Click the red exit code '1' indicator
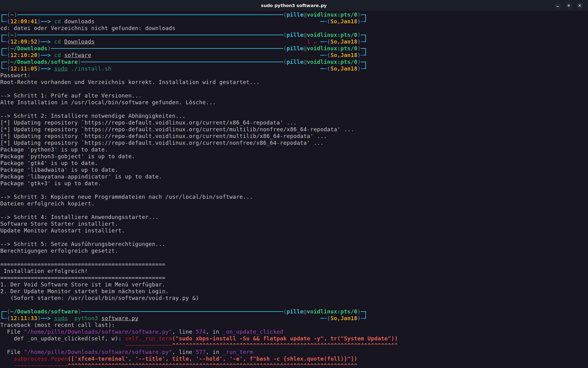The width and height of the screenshot is (588, 368). coord(308,42)
